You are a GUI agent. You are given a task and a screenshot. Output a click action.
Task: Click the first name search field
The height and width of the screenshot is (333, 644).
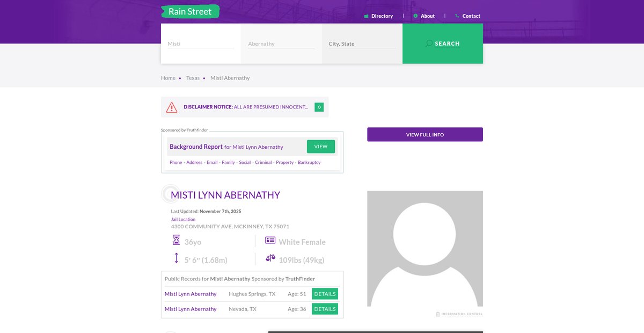pyautogui.click(x=201, y=44)
